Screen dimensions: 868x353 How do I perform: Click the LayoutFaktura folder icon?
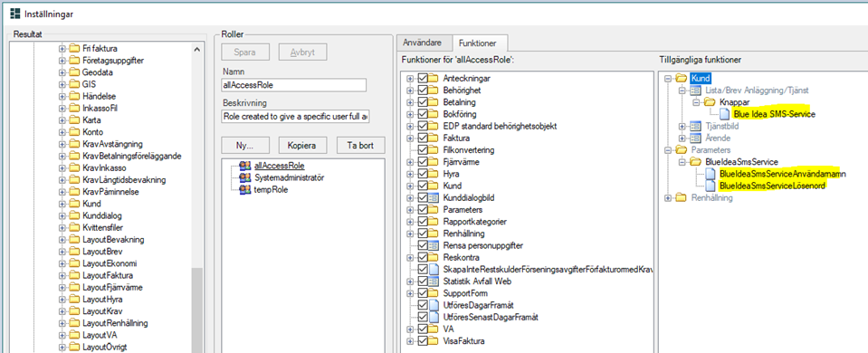pyautogui.click(x=74, y=275)
